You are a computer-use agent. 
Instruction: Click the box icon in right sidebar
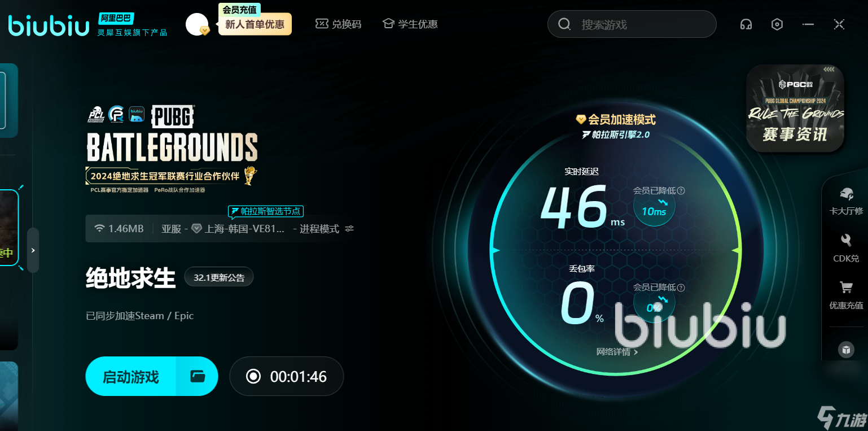(846, 350)
